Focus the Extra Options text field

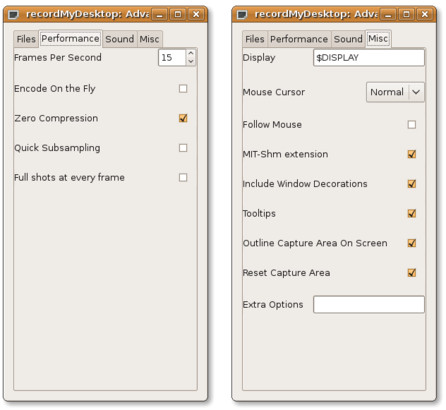coord(369,304)
